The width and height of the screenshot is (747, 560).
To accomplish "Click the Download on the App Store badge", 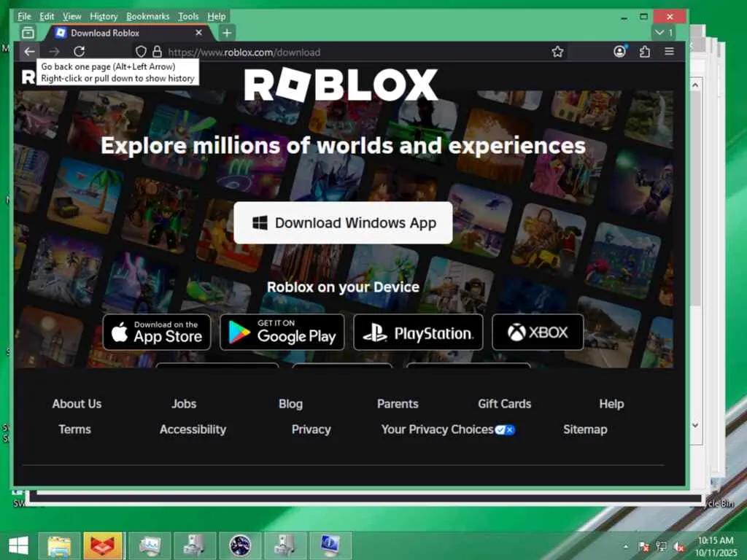I will tap(157, 332).
